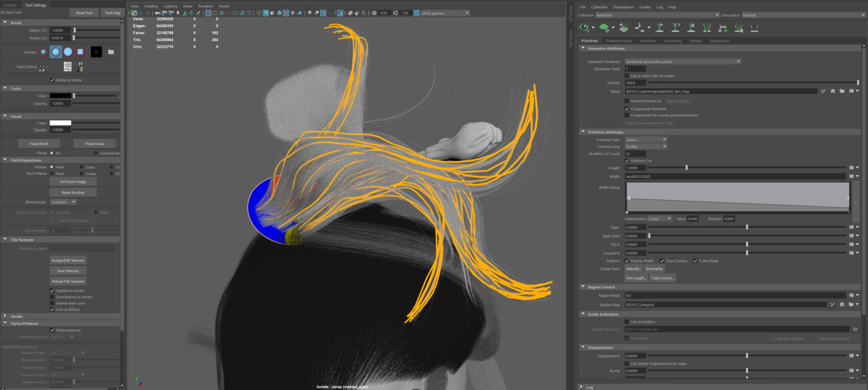Click the grid-with-plus guides icon in XGen toolbar

click(623, 27)
